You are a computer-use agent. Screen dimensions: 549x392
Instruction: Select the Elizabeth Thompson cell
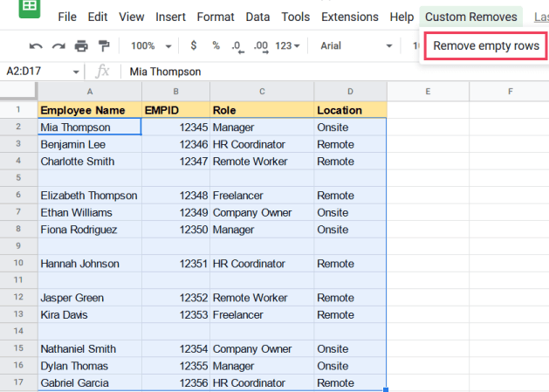pos(90,195)
